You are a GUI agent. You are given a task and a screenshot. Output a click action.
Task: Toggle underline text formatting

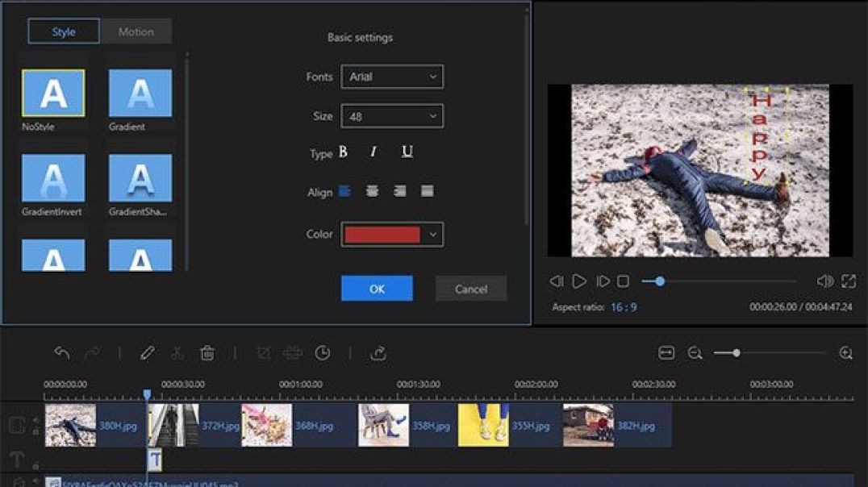407,152
